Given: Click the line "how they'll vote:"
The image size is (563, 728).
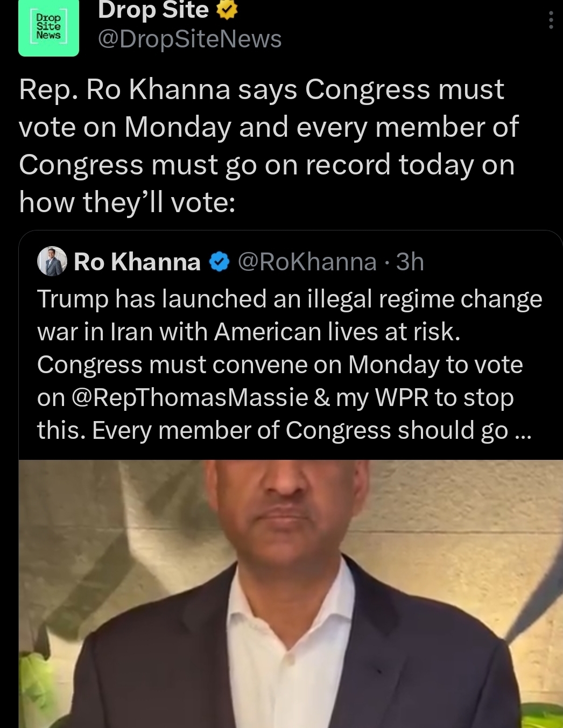Looking at the screenshot, I should 127,202.
